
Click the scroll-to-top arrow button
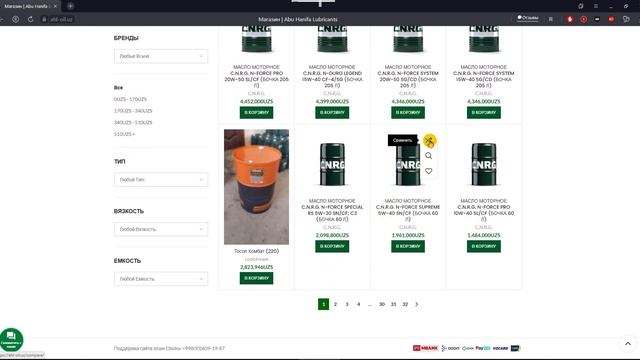click(628, 344)
